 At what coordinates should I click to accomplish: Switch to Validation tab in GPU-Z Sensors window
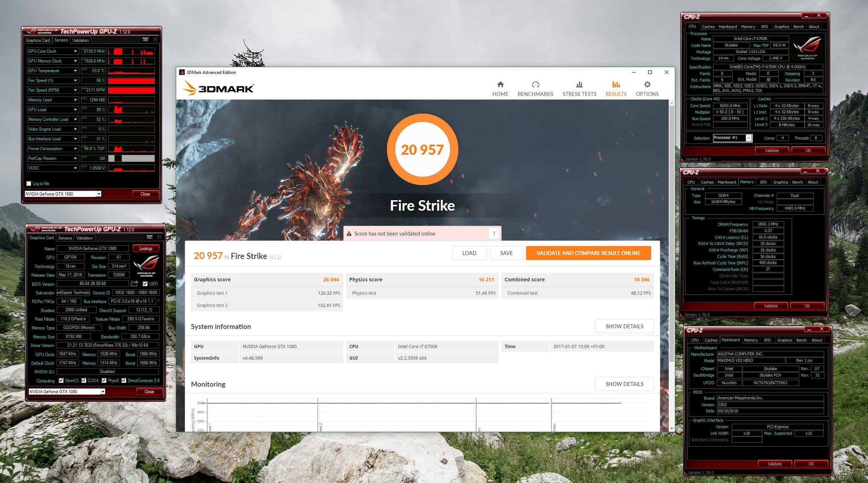coord(80,40)
